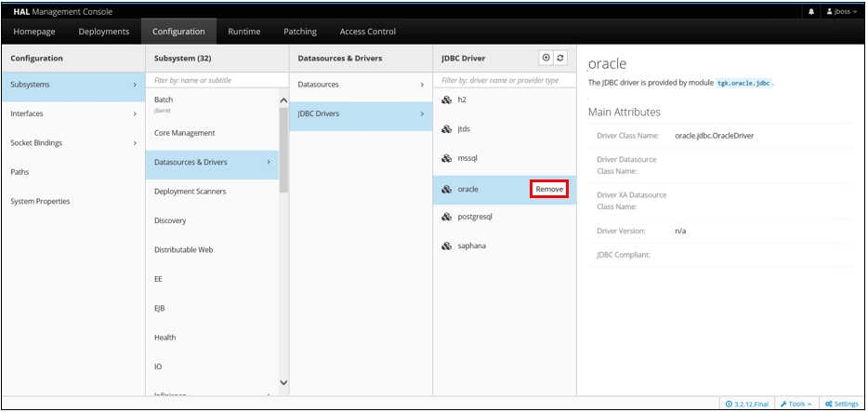Go to Access Control tab
868x412 pixels.
coord(368,32)
